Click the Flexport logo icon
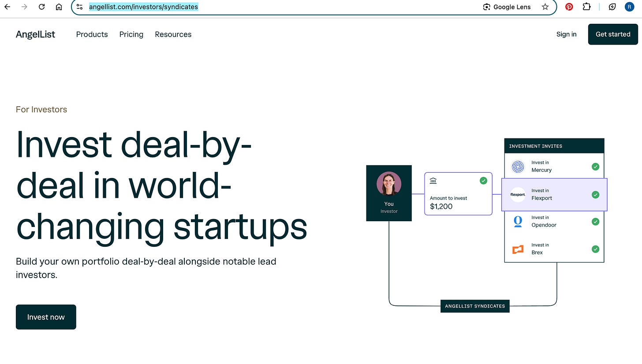 (518, 194)
